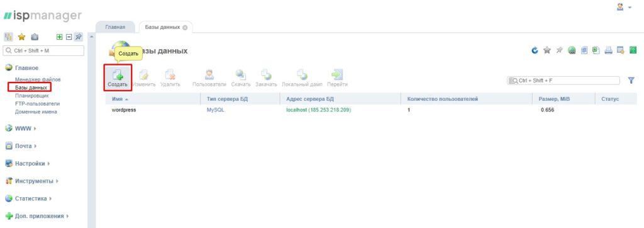Open Пользователи for the database
The width and height of the screenshot is (644, 228).
209,77
